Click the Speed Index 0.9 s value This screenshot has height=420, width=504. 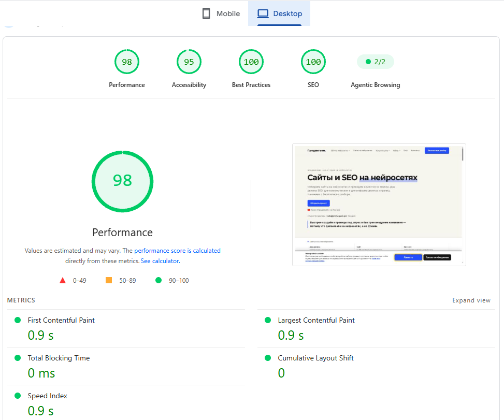click(x=40, y=411)
